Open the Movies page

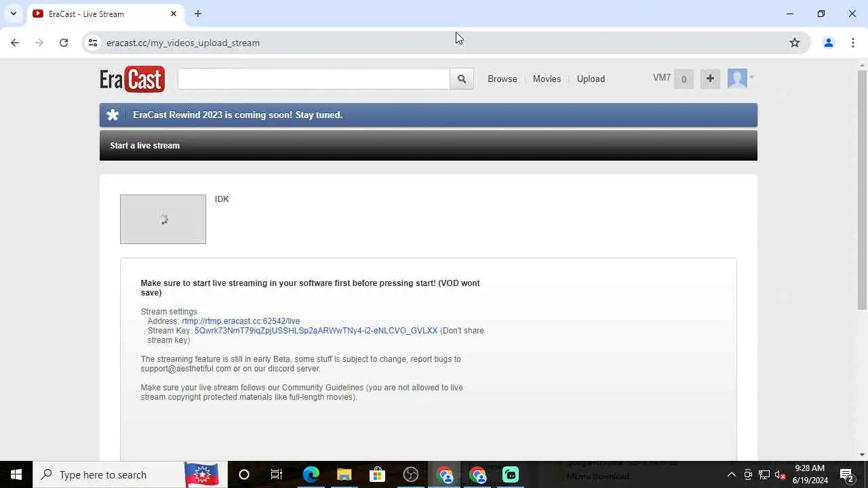tap(547, 79)
